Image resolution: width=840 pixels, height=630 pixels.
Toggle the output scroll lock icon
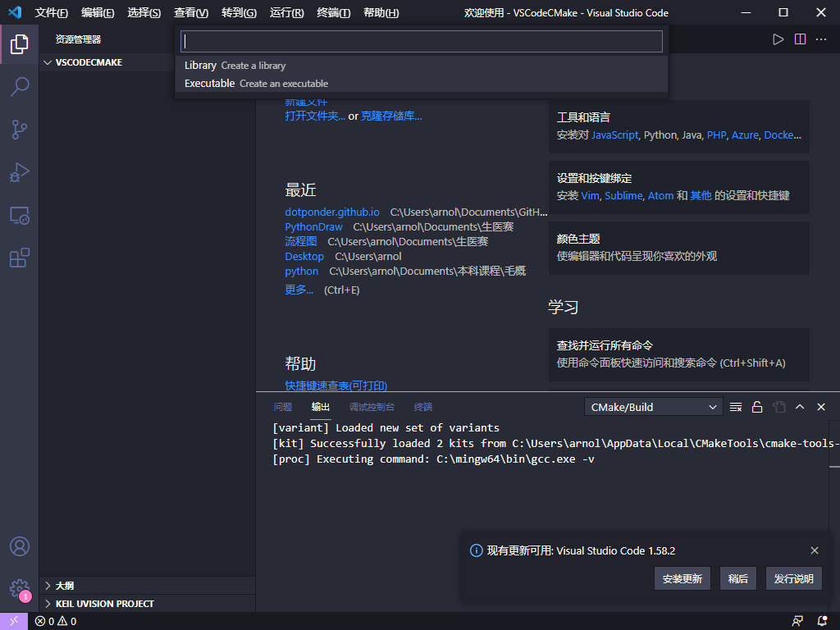click(x=757, y=407)
